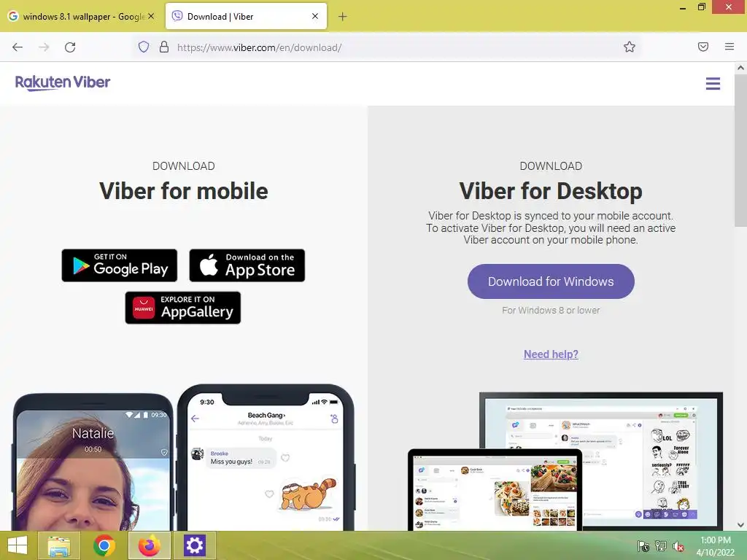Image resolution: width=747 pixels, height=560 pixels.
Task: Click the Beach Gang chat phone image
Action: click(266, 458)
